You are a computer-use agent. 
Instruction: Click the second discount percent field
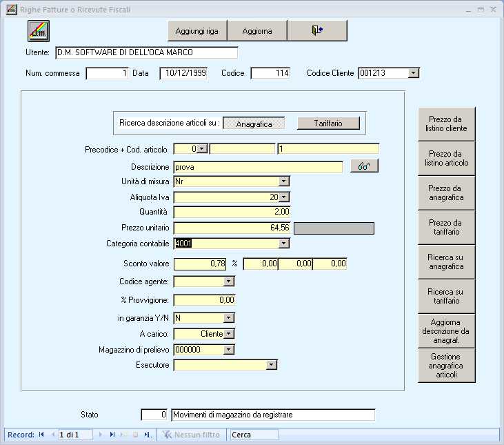(295, 264)
